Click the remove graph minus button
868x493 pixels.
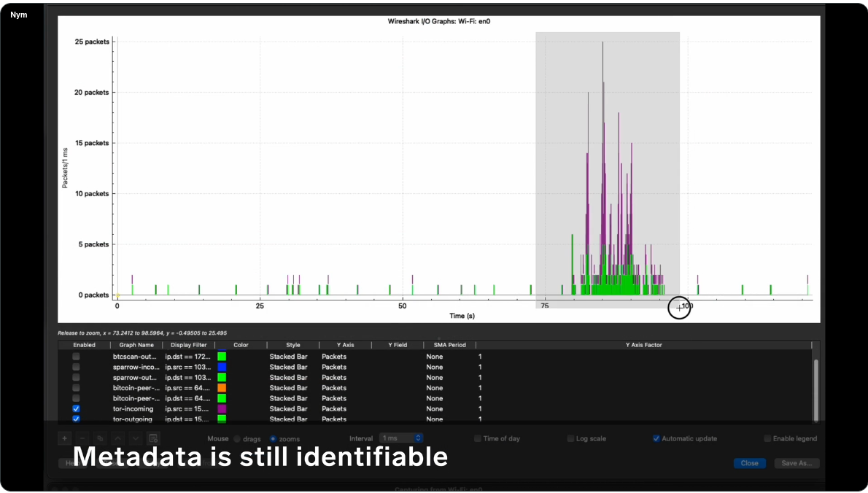[x=82, y=438]
